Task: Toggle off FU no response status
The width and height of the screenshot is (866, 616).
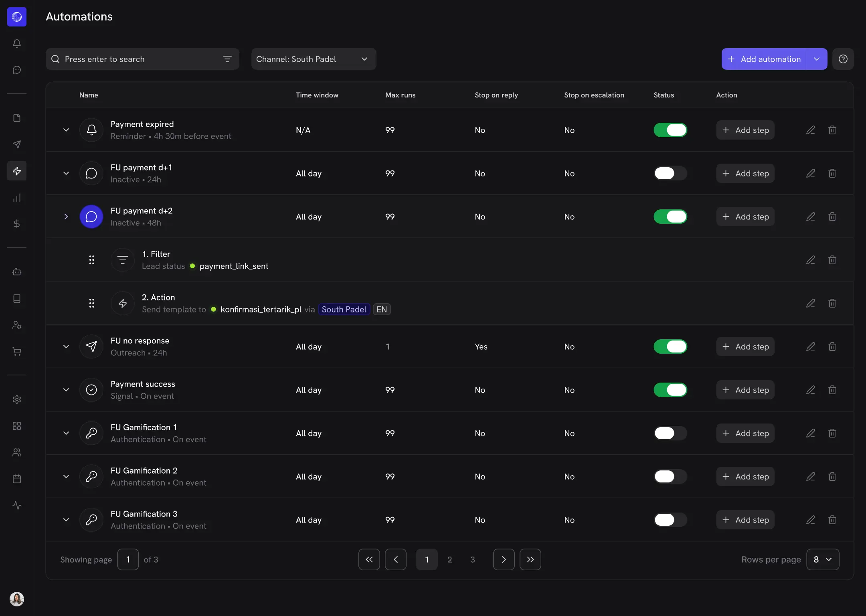Action: (x=670, y=346)
